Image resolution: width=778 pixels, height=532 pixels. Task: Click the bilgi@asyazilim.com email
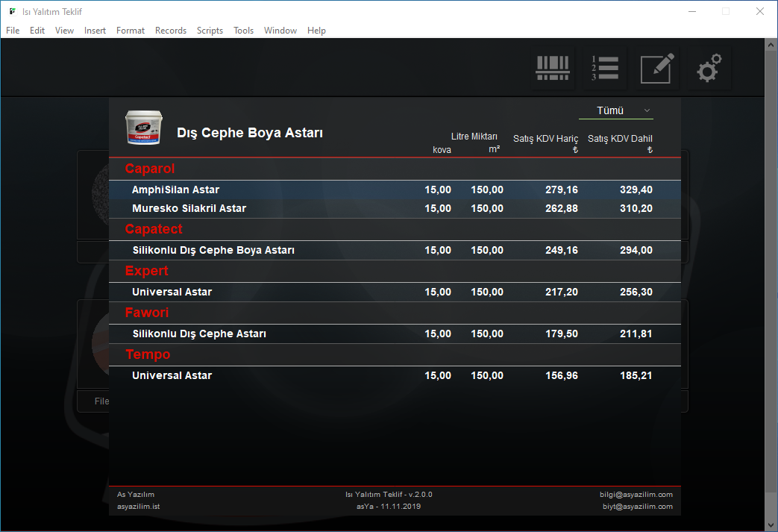click(x=636, y=494)
